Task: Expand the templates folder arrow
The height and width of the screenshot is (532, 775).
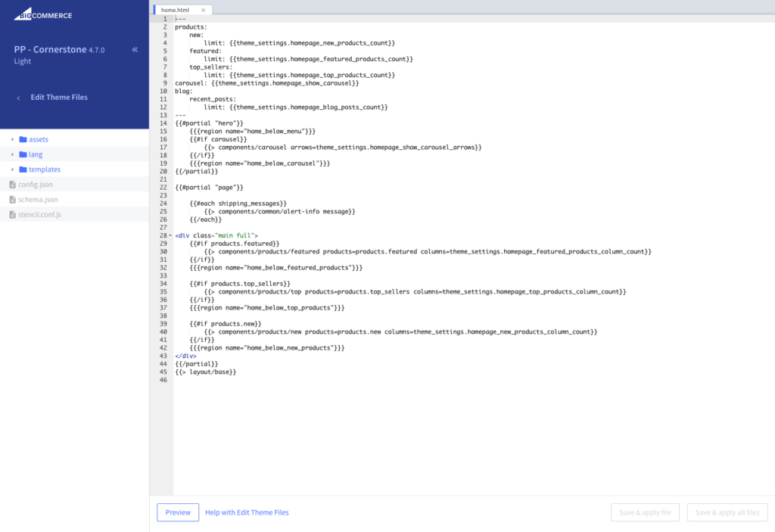Action: tap(12, 170)
